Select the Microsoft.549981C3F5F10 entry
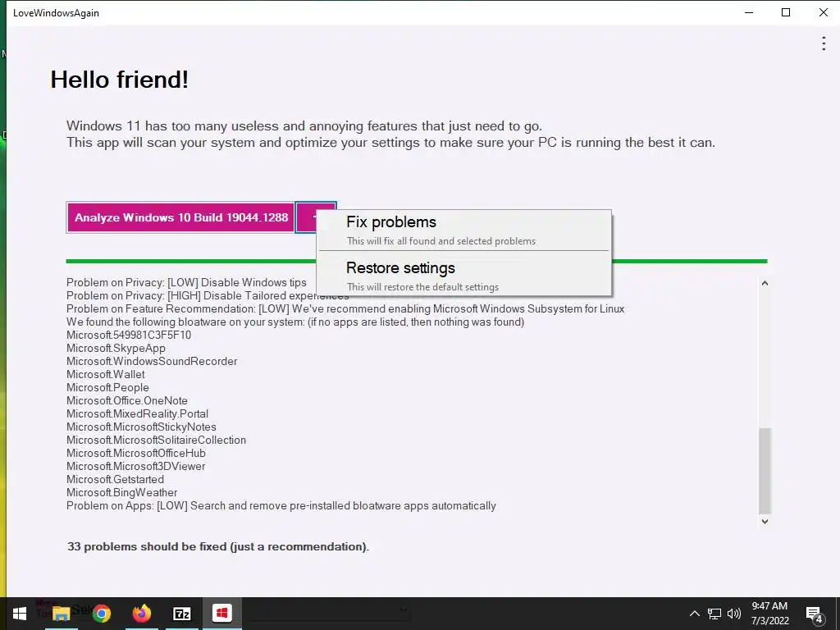 (129, 335)
